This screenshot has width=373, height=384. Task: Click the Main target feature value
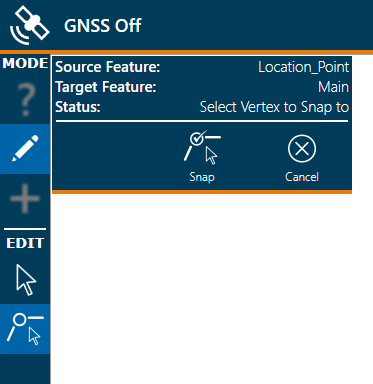(333, 87)
